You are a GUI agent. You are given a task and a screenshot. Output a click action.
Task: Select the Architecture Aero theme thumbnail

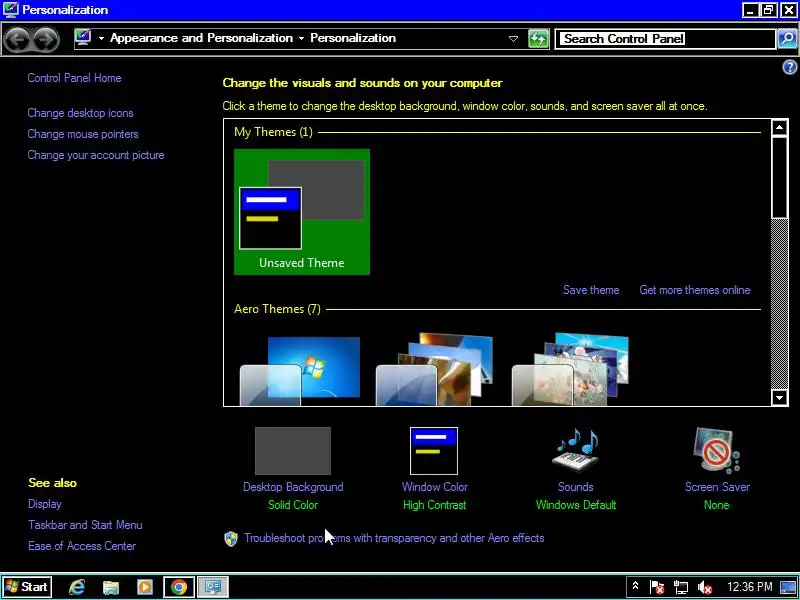point(435,370)
